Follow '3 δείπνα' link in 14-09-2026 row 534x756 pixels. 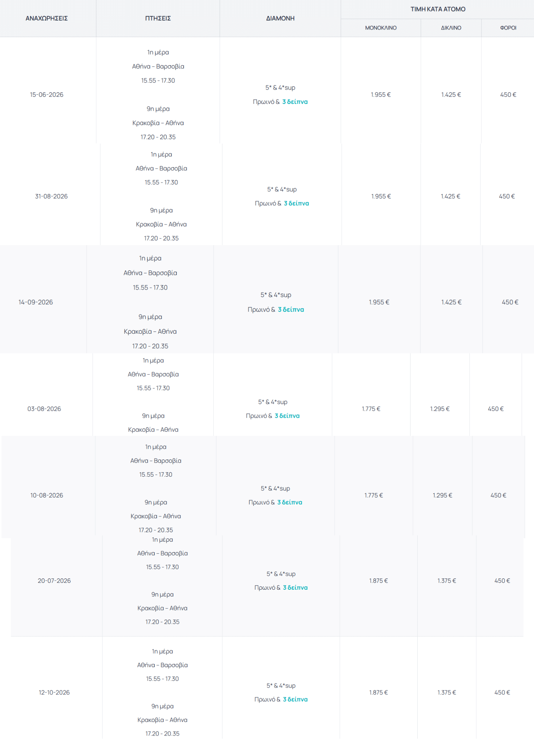click(x=291, y=310)
